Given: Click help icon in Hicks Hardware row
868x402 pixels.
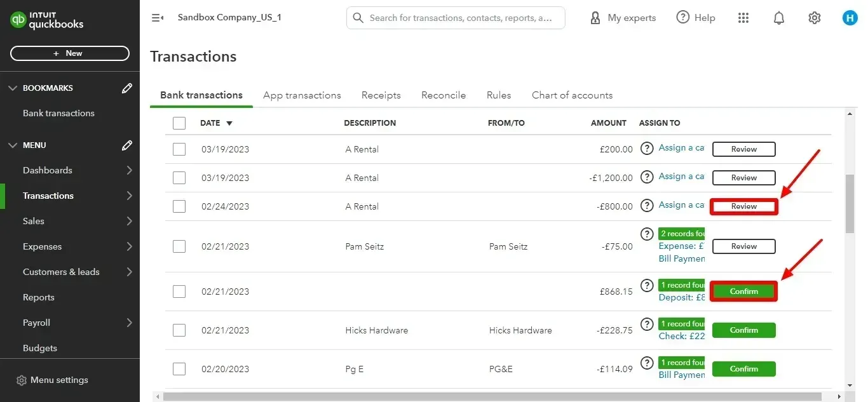Looking at the screenshot, I should 647,324.
